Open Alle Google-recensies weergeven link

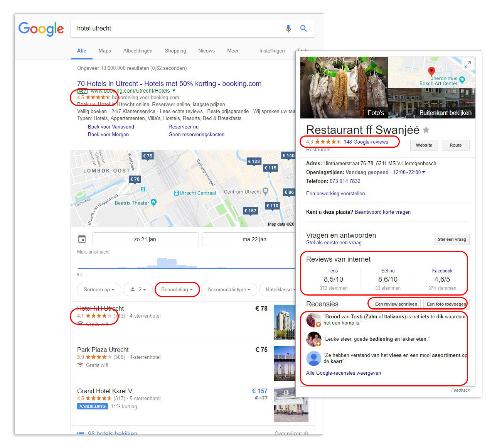tap(344, 373)
